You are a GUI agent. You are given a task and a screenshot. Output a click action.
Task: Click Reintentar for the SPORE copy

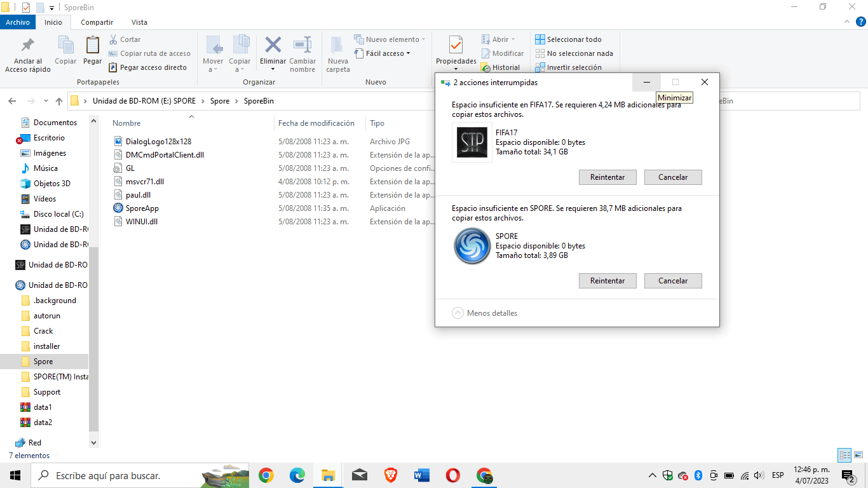point(607,281)
